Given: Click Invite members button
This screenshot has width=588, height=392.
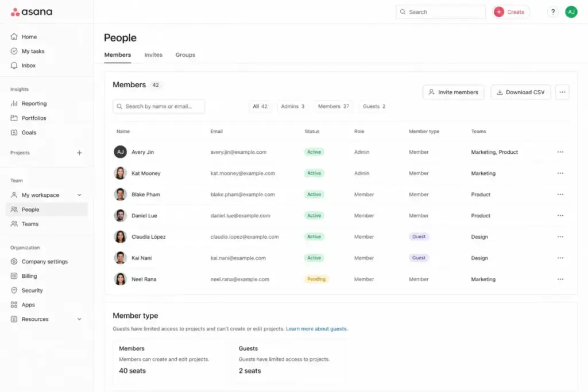Looking at the screenshot, I should coord(454,92).
